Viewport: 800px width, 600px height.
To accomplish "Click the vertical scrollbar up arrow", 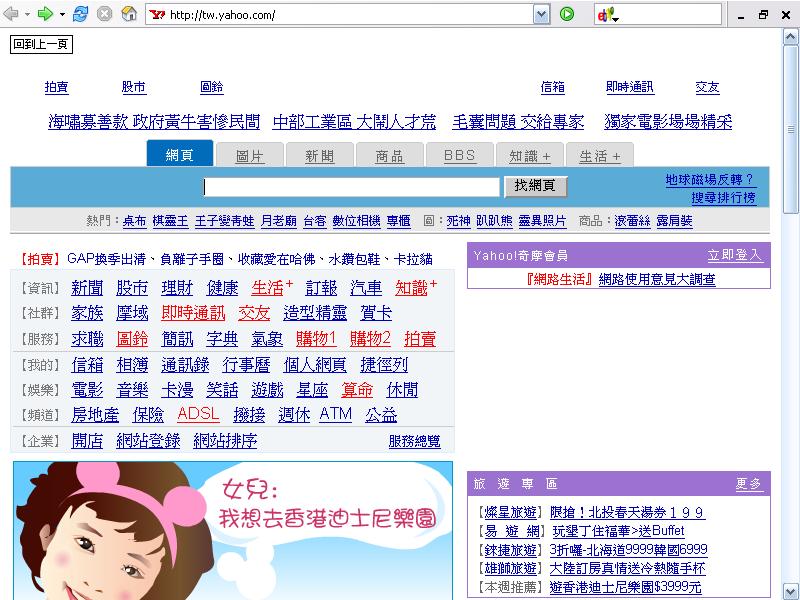I will click(790, 36).
